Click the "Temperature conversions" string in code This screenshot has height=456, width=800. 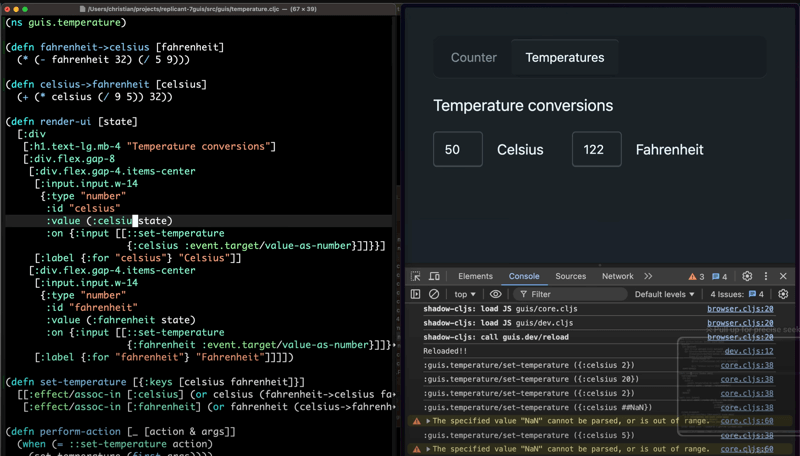[198, 146]
